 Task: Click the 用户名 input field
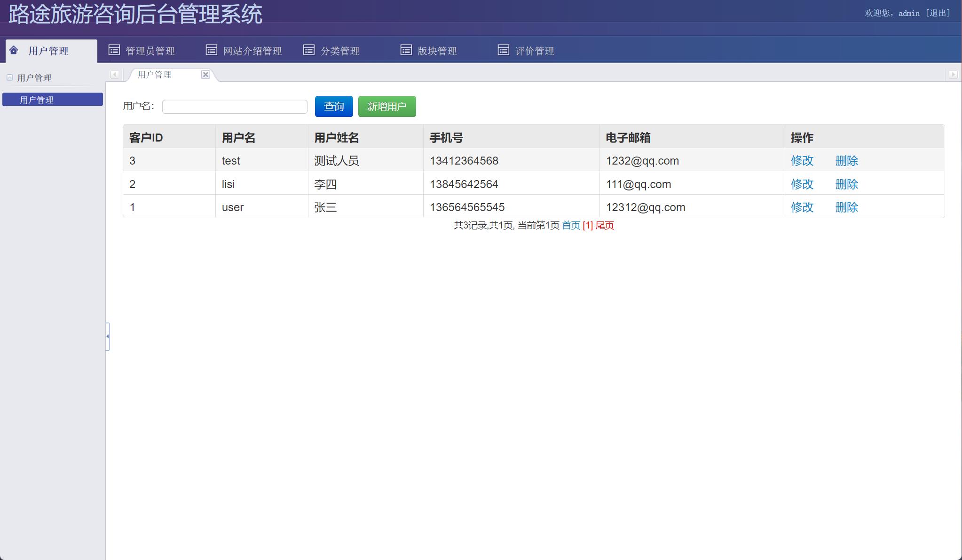tap(235, 107)
